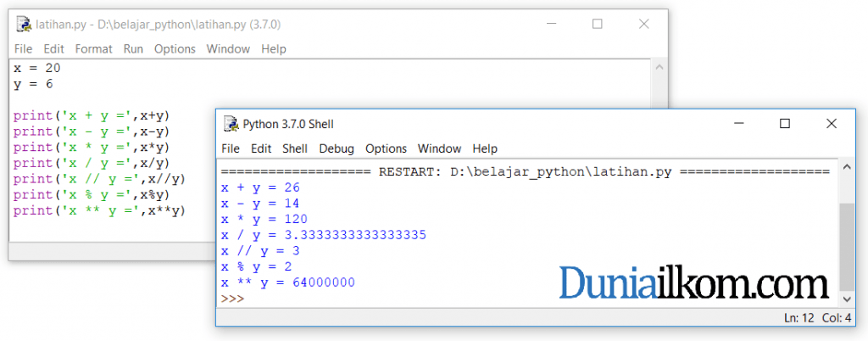The height and width of the screenshot is (341, 868).
Task: Open Help menu in latihan.py editor
Action: tap(274, 48)
